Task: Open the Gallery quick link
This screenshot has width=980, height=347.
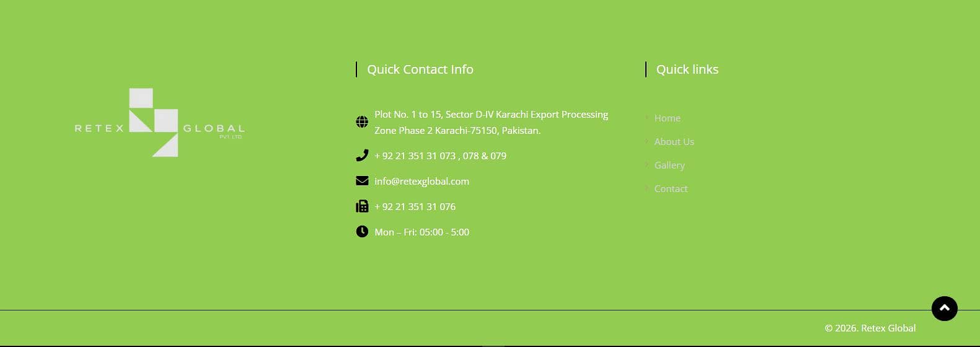Action: click(x=669, y=165)
